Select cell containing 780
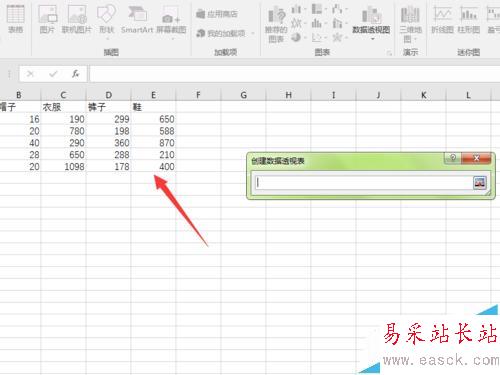 63,131
